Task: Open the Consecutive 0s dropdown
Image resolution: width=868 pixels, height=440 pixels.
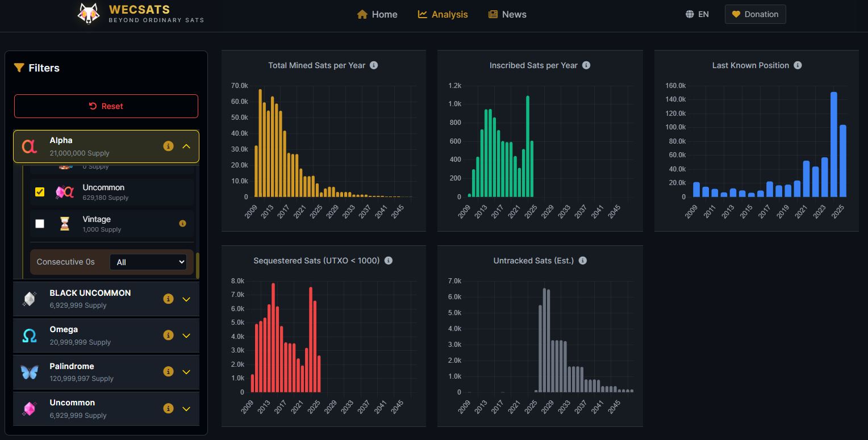Action: click(148, 262)
